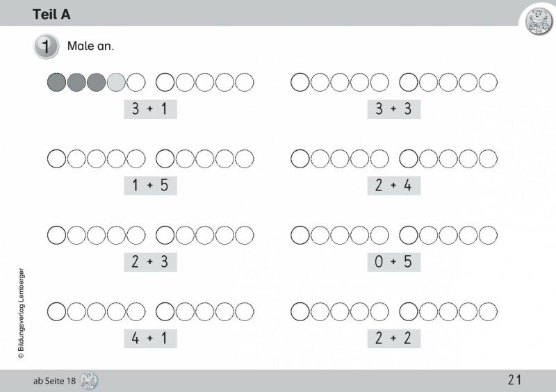Click the first empty circle above 3 + 3
The image size is (556, 392).
pos(300,83)
